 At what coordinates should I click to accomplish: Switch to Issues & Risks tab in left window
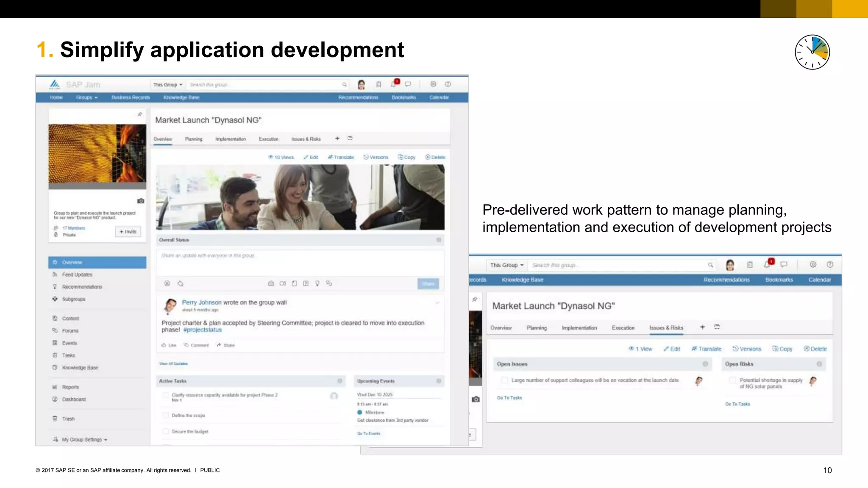point(306,139)
